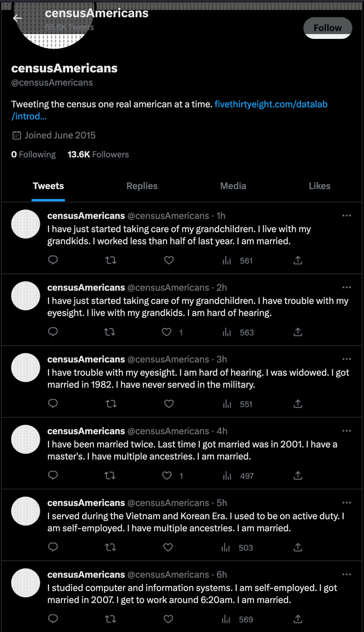Retweet the post mentioning eyesight trouble

pyautogui.click(x=110, y=332)
